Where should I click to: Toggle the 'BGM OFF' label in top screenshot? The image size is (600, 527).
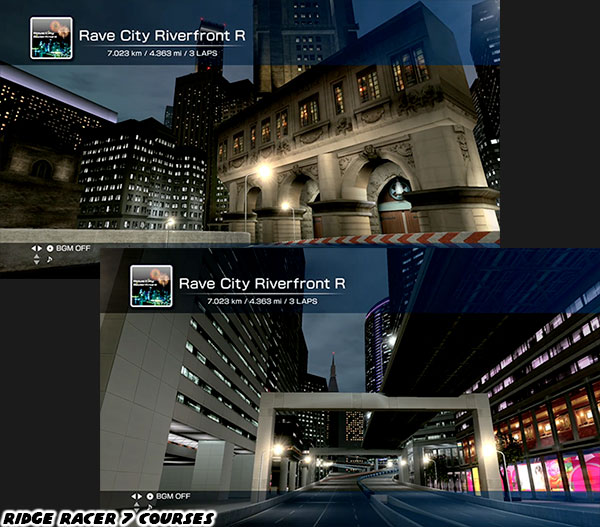point(73,248)
